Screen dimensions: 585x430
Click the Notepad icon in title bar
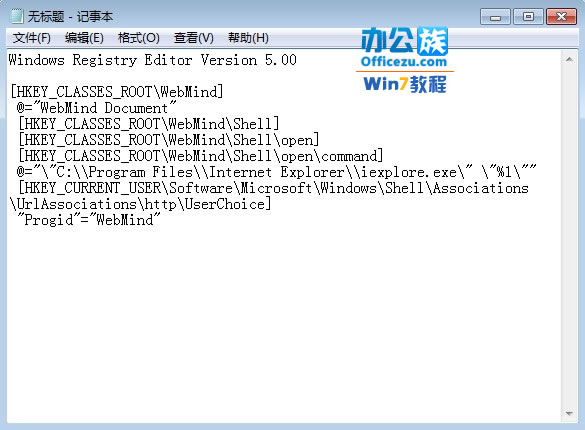tap(16, 16)
